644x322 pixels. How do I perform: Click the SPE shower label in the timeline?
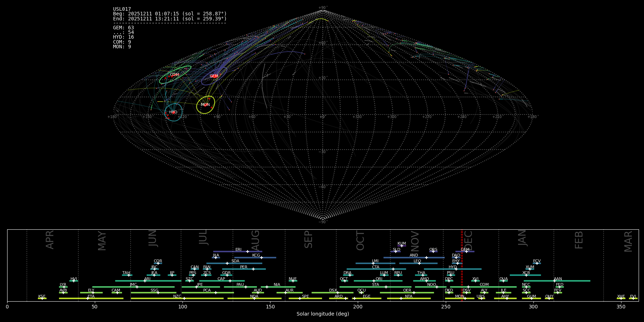point(306,297)
